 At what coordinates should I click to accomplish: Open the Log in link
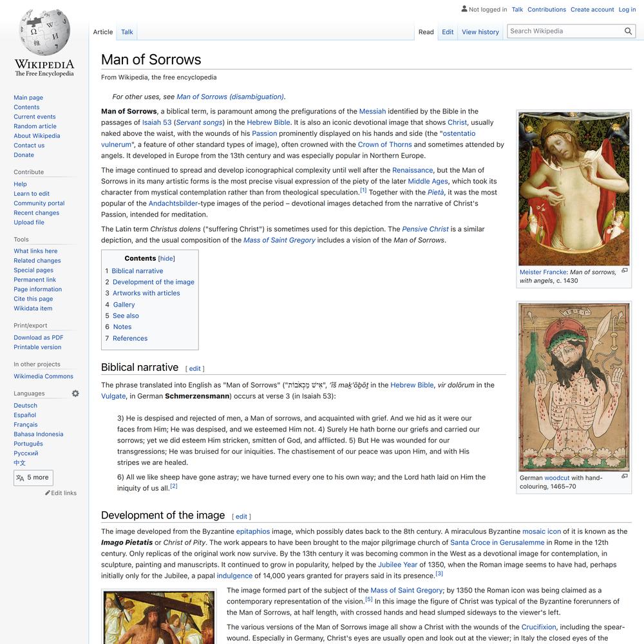click(x=627, y=10)
